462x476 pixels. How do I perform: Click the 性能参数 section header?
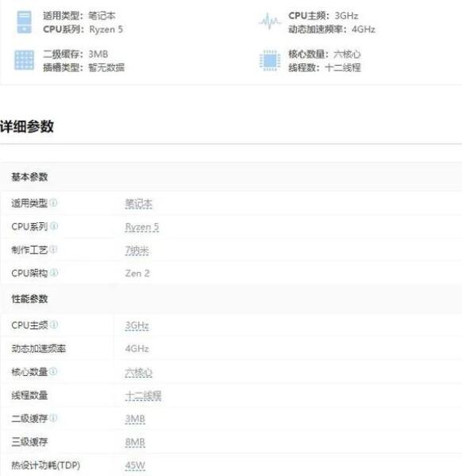click(x=29, y=299)
